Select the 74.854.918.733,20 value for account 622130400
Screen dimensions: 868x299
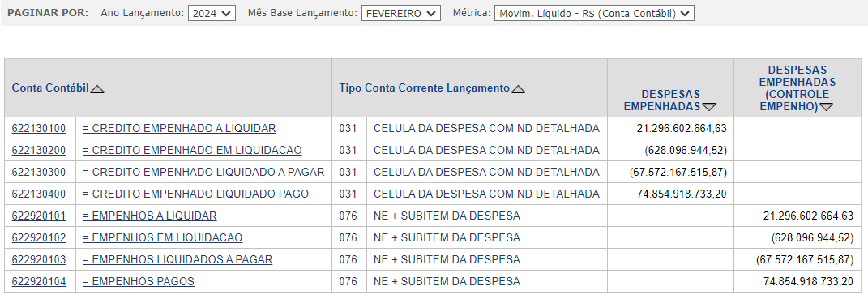[x=682, y=194]
